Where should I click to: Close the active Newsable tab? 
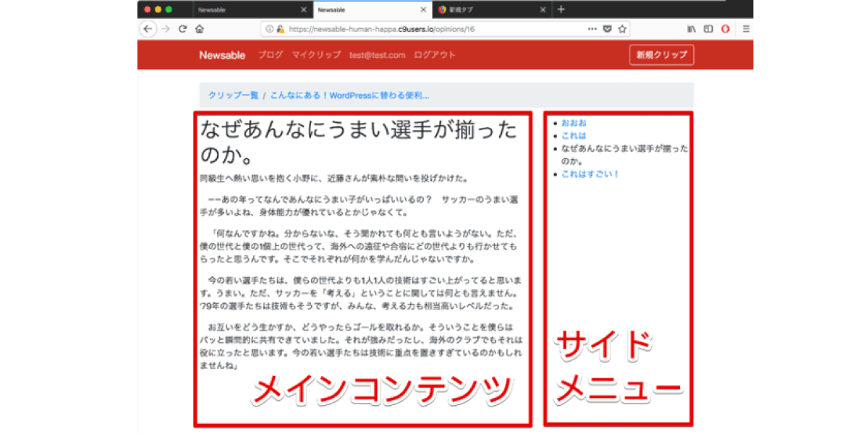pyautogui.click(x=423, y=10)
